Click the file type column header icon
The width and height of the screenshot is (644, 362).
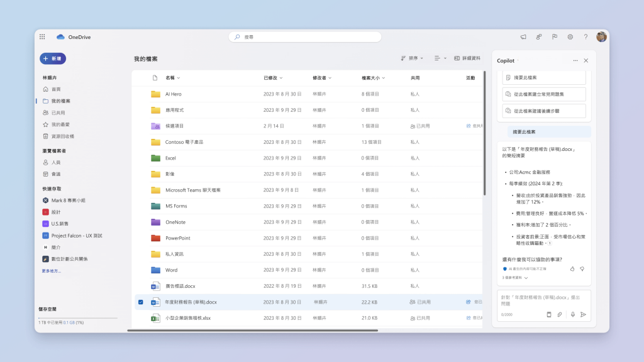pyautogui.click(x=155, y=78)
